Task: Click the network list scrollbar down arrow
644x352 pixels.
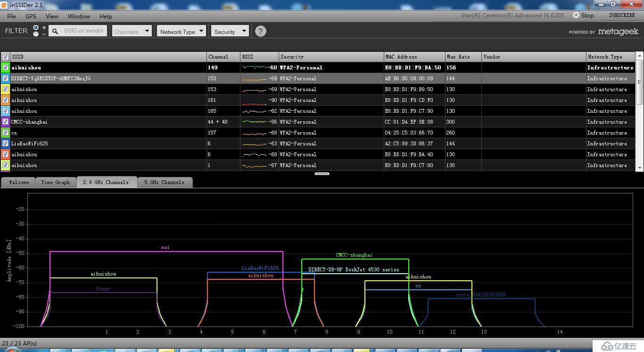Action: click(x=640, y=168)
